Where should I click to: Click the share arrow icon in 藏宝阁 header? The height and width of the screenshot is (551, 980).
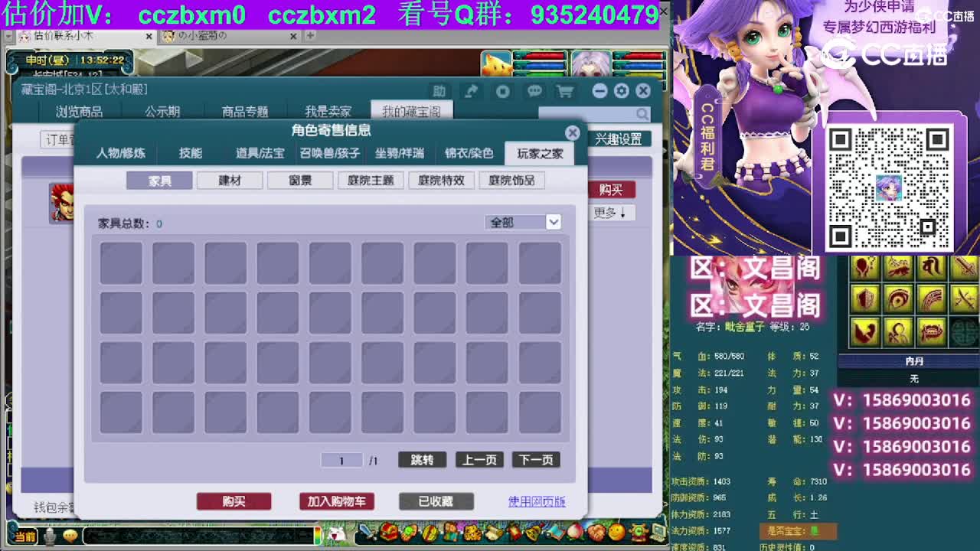472,91
